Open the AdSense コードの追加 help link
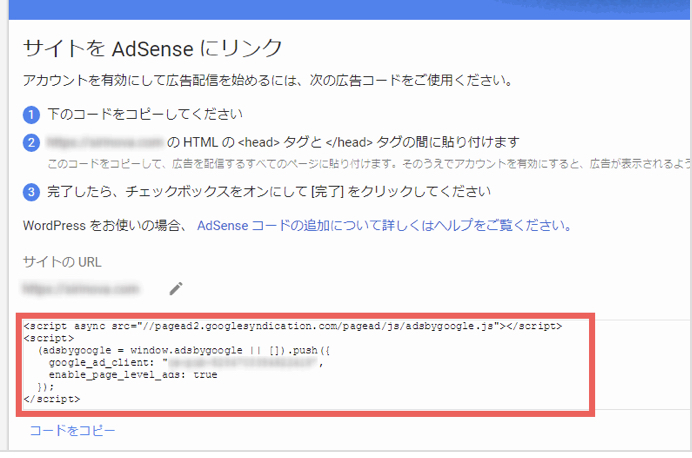692x458 pixels. (384, 226)
